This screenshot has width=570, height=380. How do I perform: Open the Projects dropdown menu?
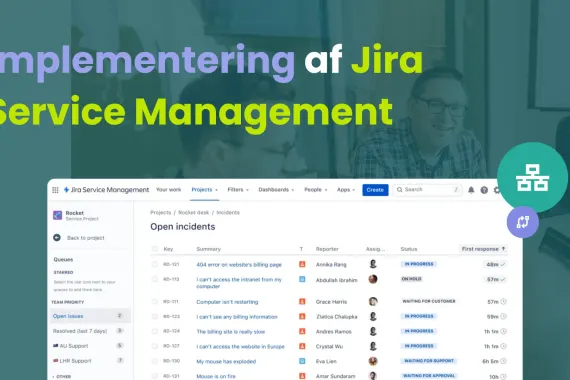(205, 190)
